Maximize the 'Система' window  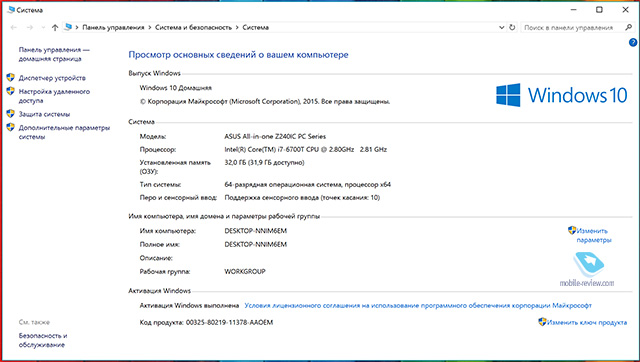[x=599, y=10]
